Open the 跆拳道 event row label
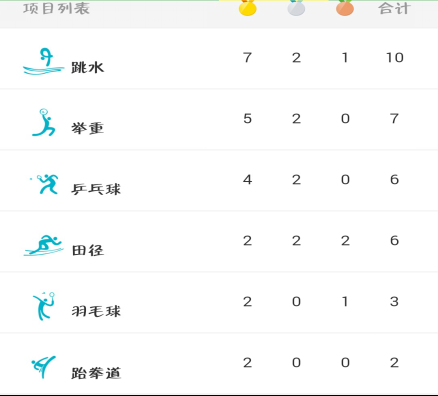Screen dimensions: 438x396 coord(96,373)
